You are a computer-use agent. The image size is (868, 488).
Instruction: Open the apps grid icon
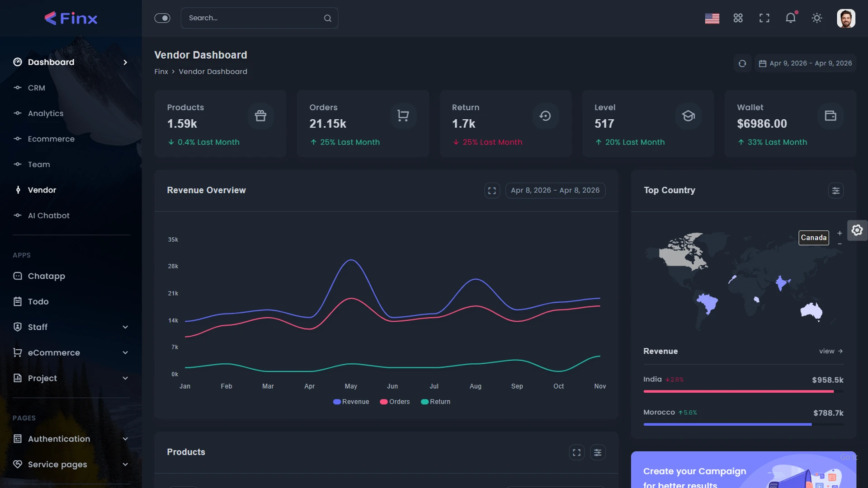(x=738, y=18)
